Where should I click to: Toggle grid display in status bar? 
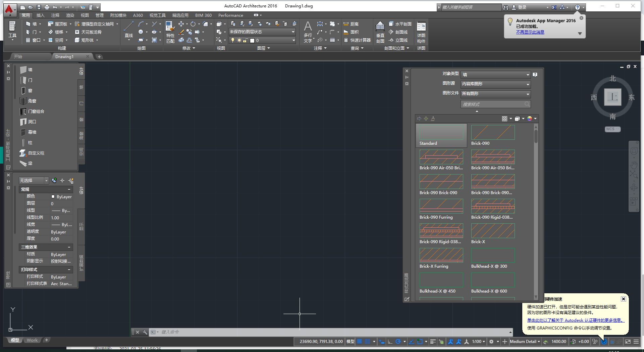pos(360,341)
